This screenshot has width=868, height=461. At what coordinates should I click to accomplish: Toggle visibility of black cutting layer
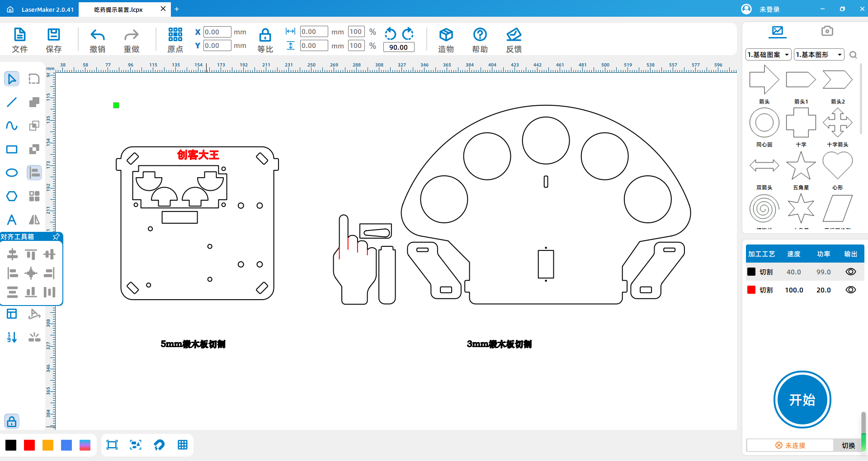point(850,272)
